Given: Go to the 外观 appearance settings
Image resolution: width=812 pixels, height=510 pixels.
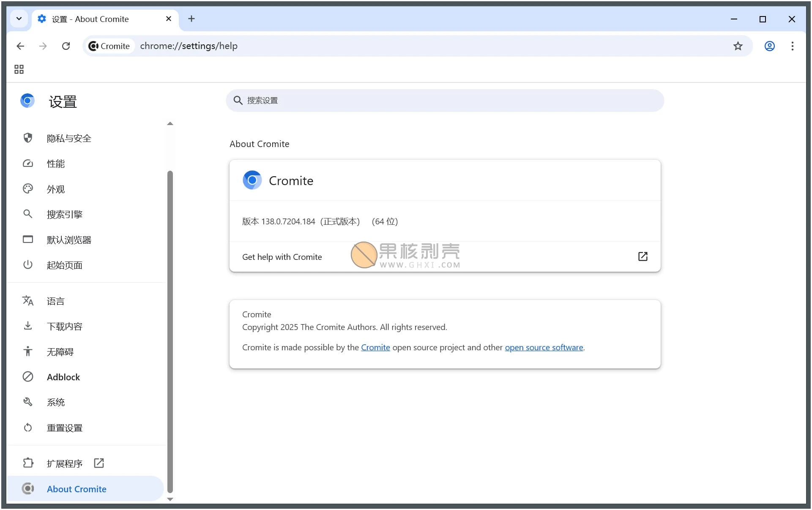Looking at the screenshot, I should click(56, 189).
